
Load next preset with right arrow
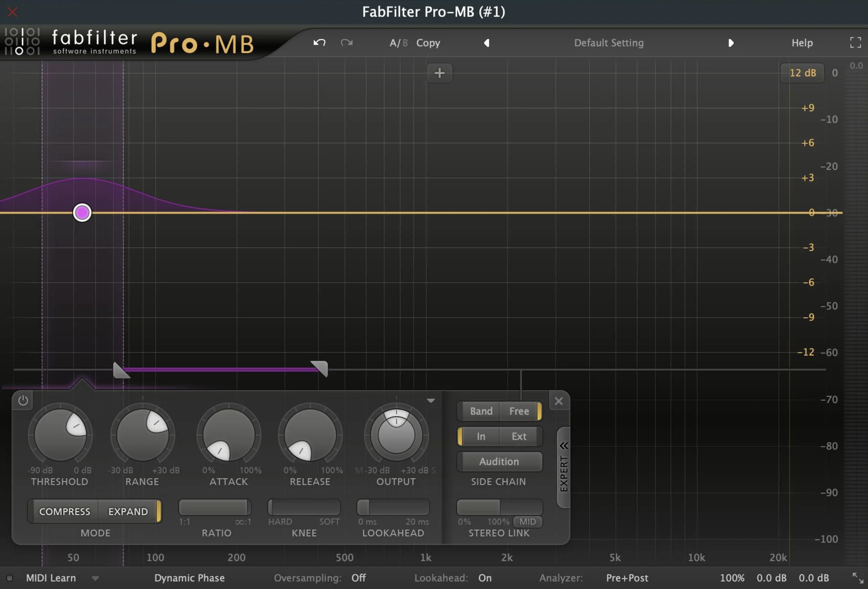pyautogui.click(x=731, y=43)
